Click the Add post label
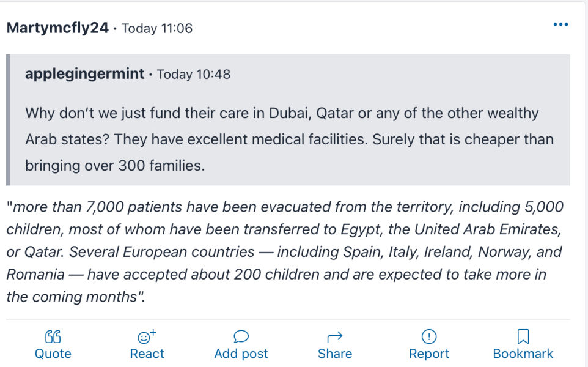Viewport: 588px width, 367px height. click(x=241, y=354)
